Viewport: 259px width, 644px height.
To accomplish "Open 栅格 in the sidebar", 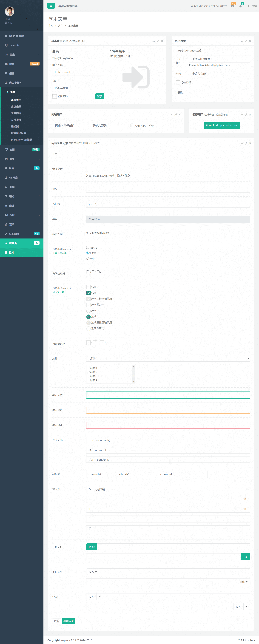I will point(22,187).
